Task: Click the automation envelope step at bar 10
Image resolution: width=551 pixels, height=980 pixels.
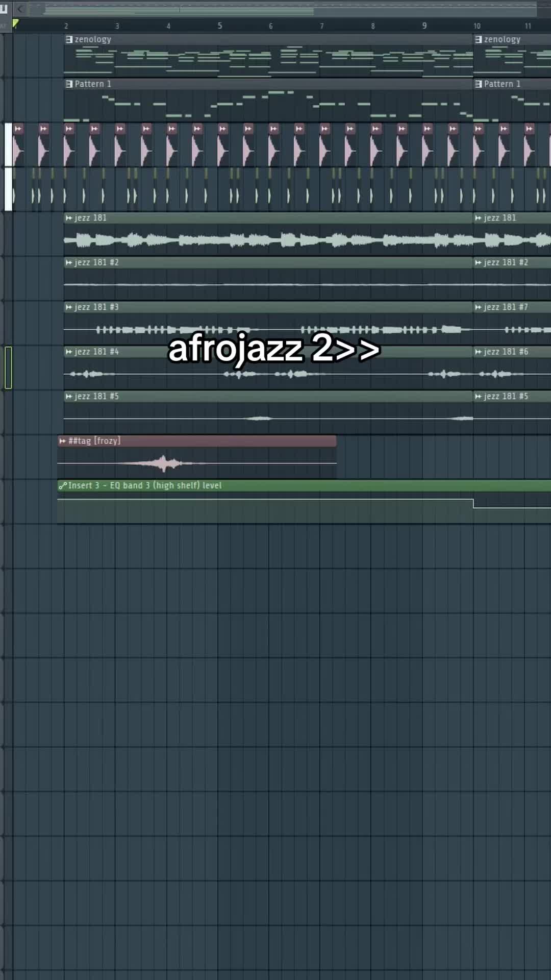Action: [473, 504]
